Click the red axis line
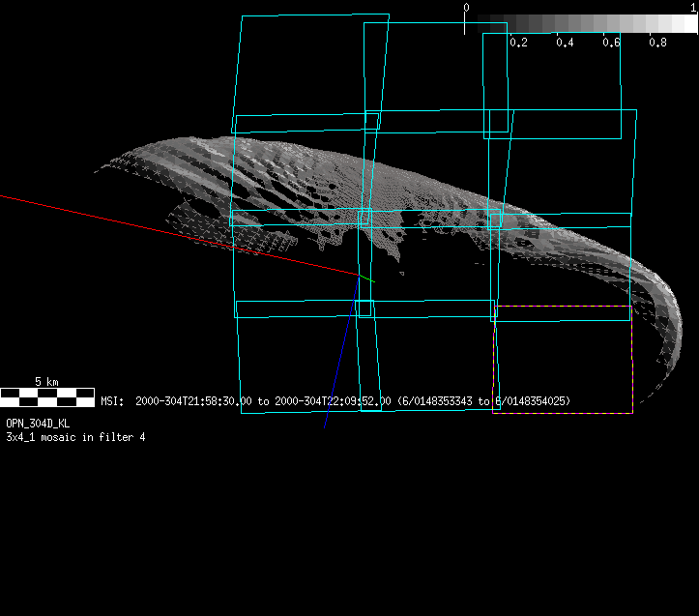The image size is (699, 616). point(178,235)
